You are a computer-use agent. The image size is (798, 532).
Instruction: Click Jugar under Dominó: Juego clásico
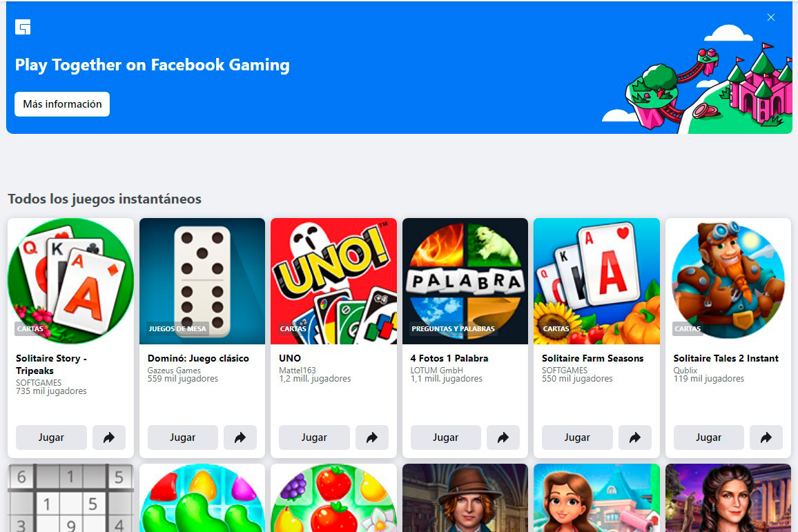183,437
